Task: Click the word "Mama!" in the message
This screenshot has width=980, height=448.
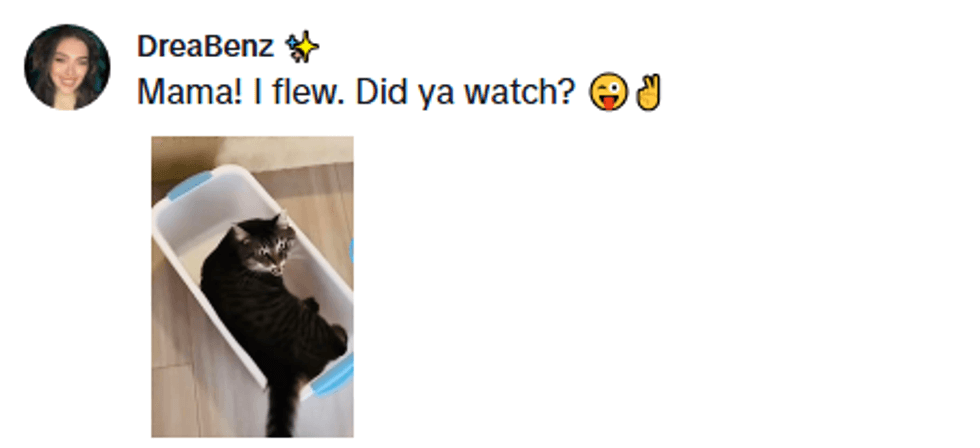Action: pyautogui.click(x=189, y=92)
